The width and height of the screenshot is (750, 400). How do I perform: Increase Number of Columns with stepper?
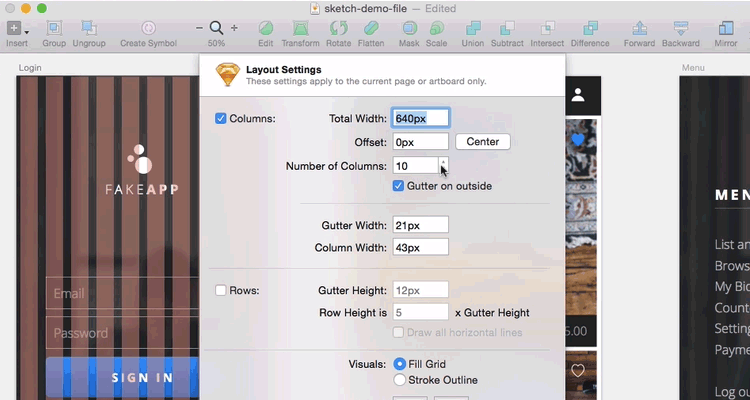coord(444,161)
